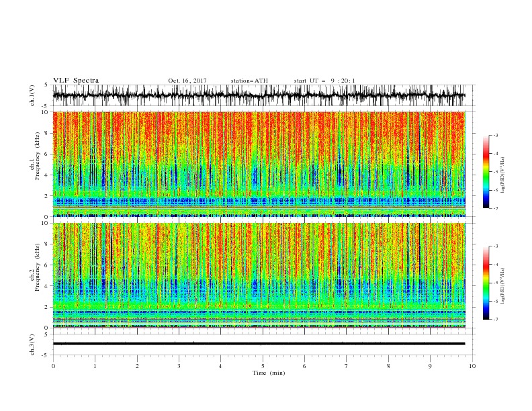The width and height of the screenshot is (532, 411).
Task: Click the 'Time (min)' axis label
Action: click(x=269, y=373)
